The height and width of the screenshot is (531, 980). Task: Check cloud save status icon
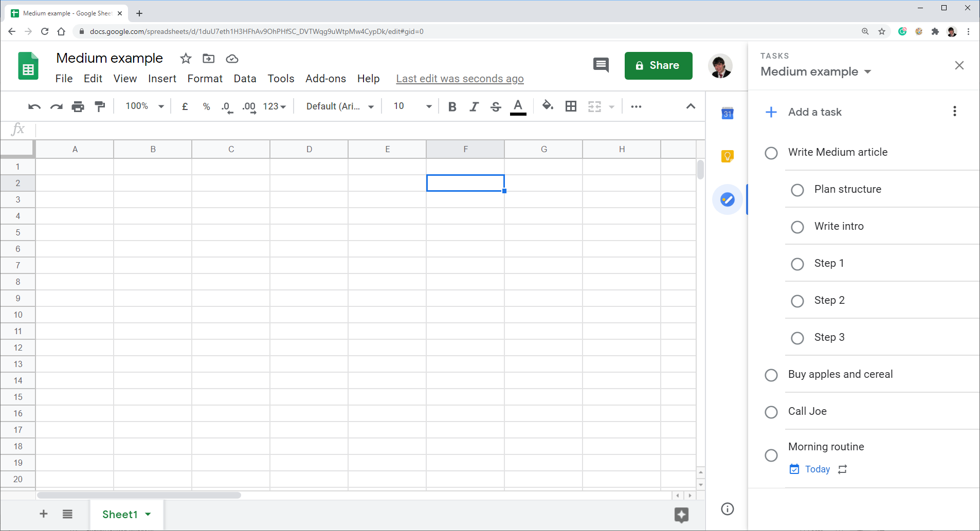pyautogui.click(x=232, y=59)
